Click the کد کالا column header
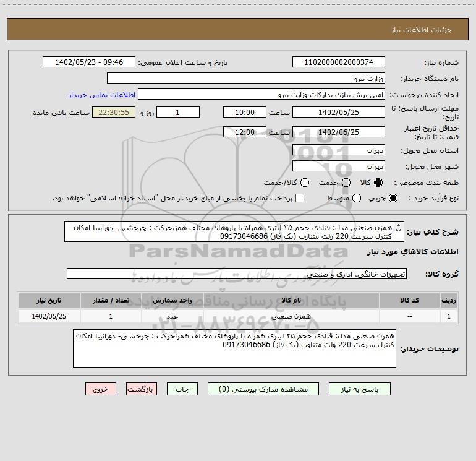 coord(409,300)
